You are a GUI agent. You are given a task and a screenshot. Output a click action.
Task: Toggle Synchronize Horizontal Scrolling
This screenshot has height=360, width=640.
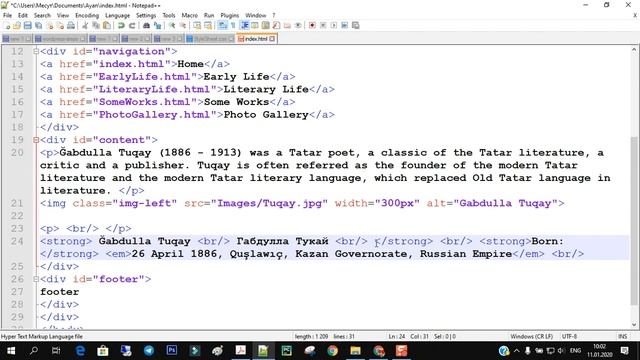coord(208,25)
